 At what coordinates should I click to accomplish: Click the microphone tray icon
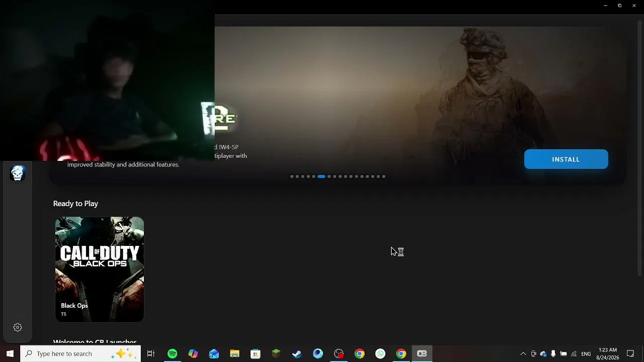553,353
